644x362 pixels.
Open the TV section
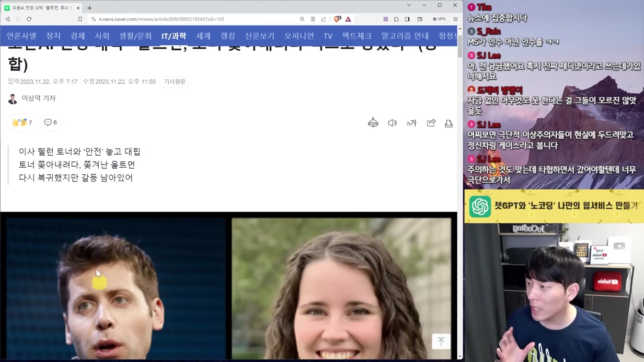click(328, 36)
